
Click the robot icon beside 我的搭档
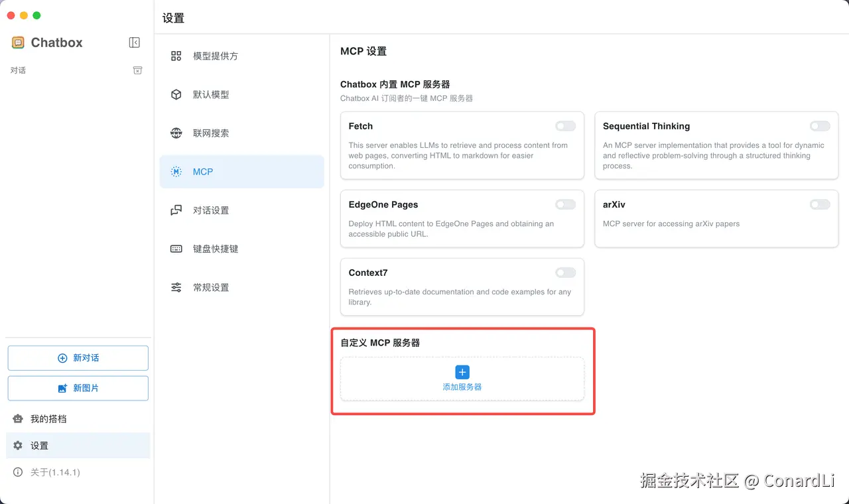(18, 419)
